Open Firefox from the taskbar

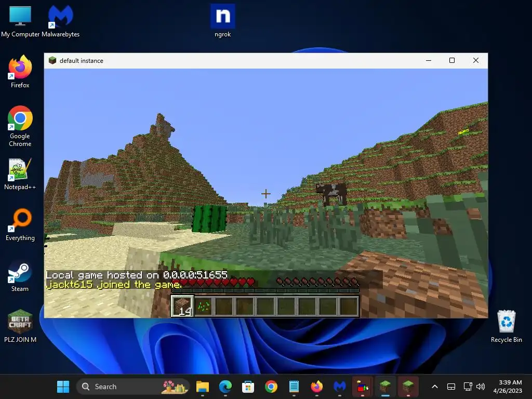point(317,387)
